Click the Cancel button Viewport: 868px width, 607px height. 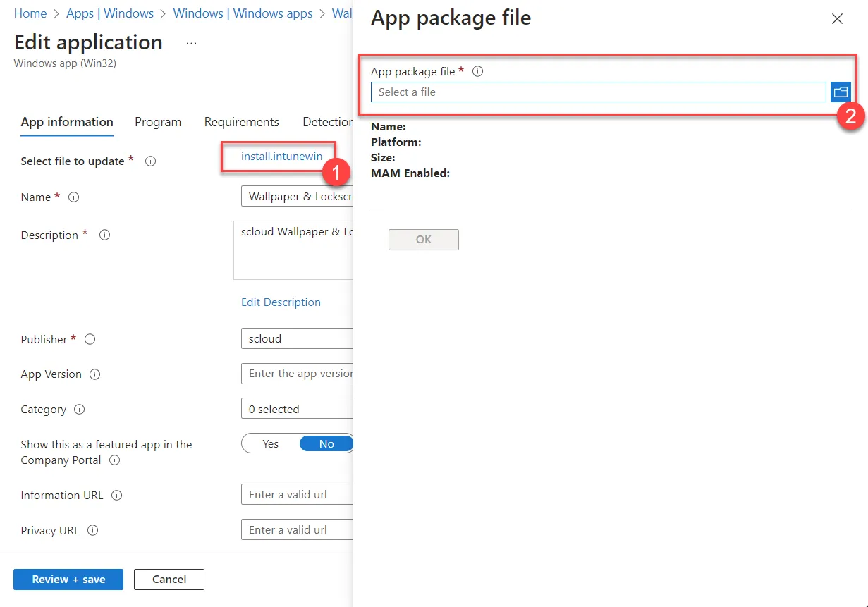click(x=169, y=580)
